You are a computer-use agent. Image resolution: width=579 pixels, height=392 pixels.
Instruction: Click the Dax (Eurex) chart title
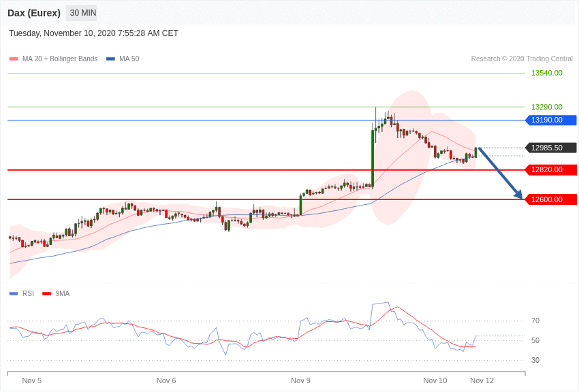coord(34,13)
